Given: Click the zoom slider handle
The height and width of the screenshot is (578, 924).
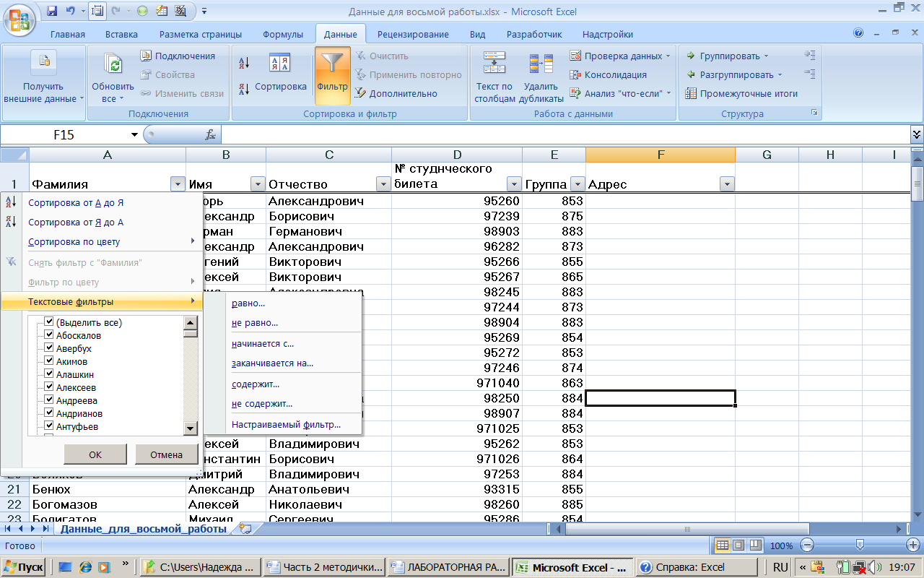Looking at the screenshot, I should [859, 545].
